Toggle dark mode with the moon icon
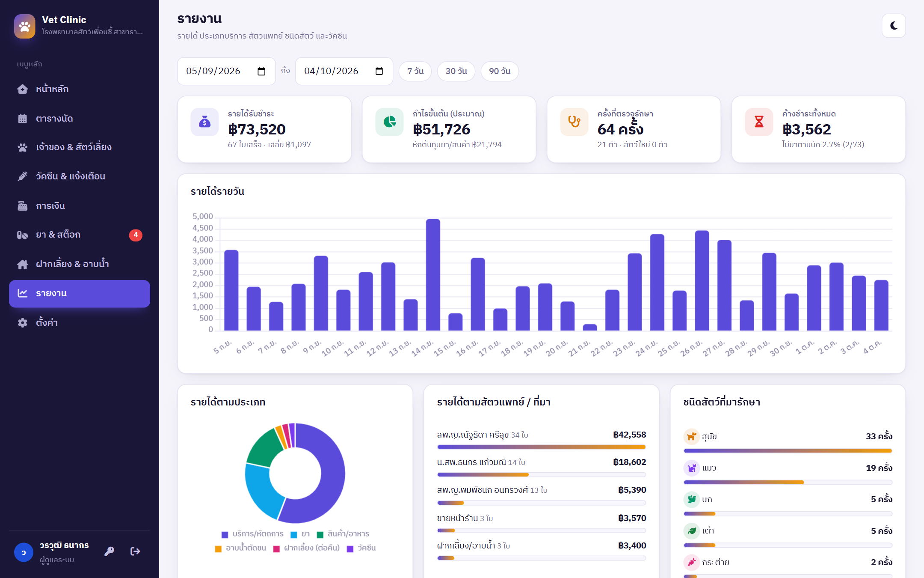Screen dimensions: 924x578 [x=894, y=26]
